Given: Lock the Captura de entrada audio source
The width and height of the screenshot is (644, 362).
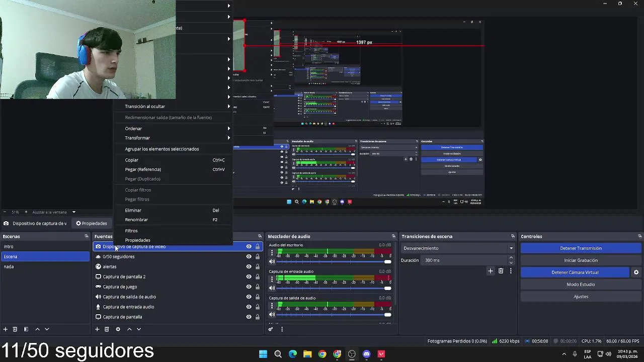Looking at the screenshot, I should pos(258,307).
